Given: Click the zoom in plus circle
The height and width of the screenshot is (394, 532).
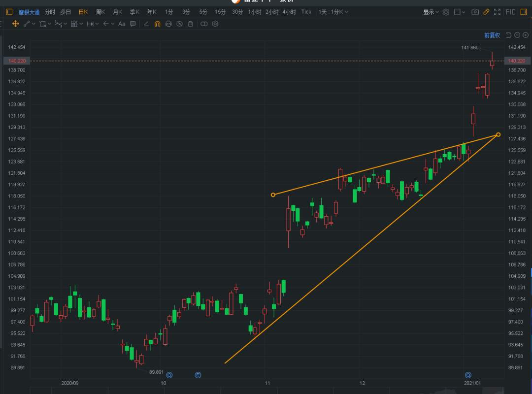Looking at the screenshot, I should [526, 35].
